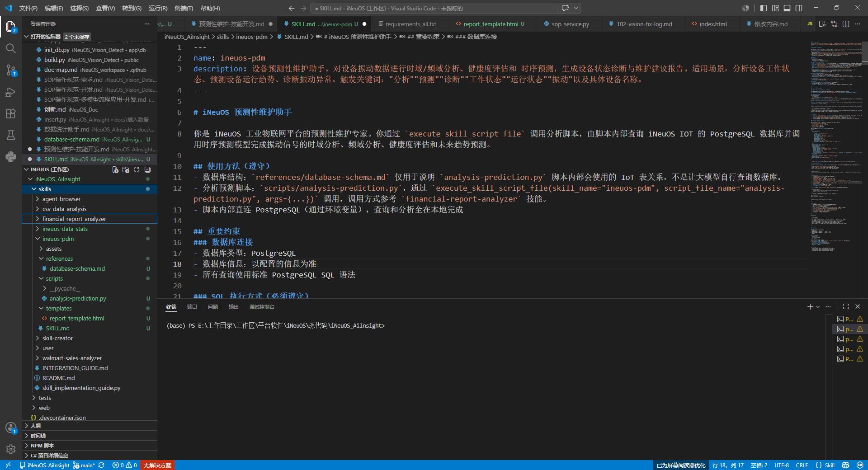This screenshot has width=868, height=470.
Task: Open the Run and Debug view
Action: pos(11,92)
